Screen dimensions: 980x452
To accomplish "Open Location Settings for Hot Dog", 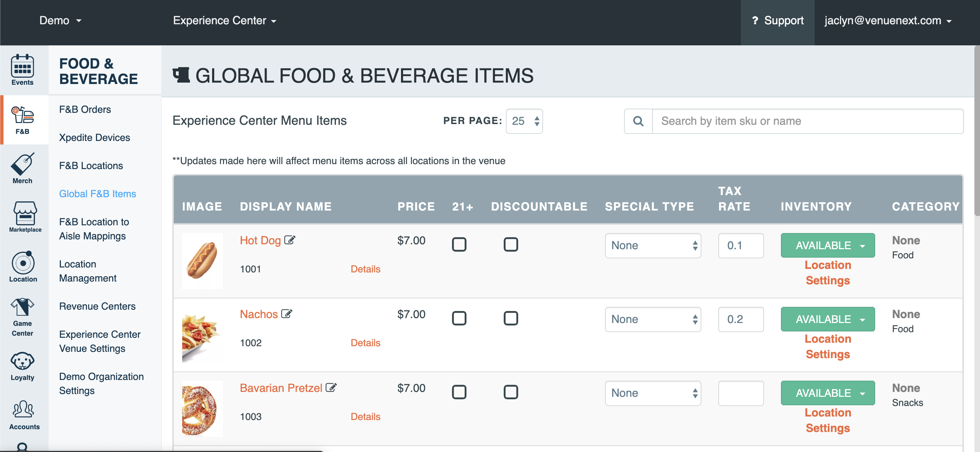I will tap(828, 272).
